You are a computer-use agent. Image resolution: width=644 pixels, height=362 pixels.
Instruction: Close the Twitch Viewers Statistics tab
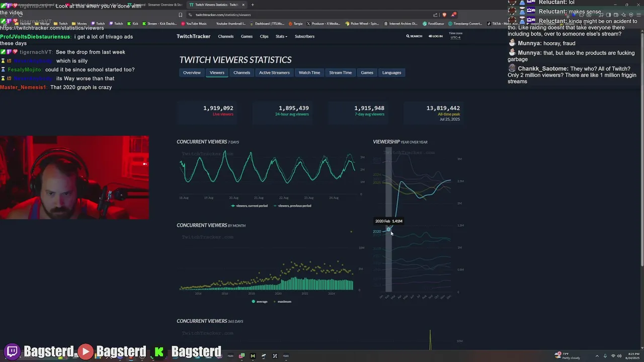click(244, 5)
